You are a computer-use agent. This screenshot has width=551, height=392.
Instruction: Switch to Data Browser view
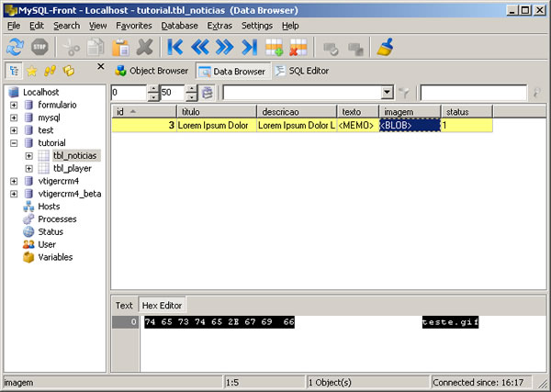click(x=233, y=72)
